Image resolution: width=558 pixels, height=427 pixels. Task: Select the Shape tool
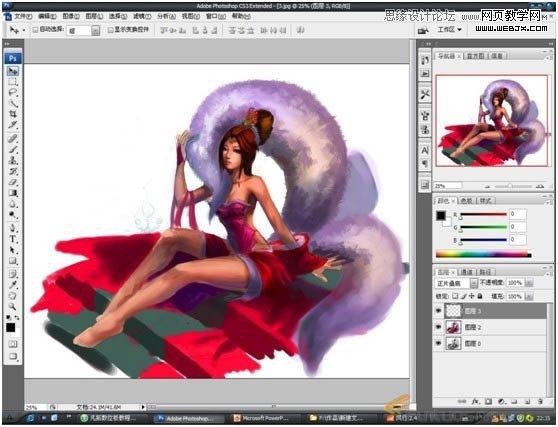[x=13, y=261]
